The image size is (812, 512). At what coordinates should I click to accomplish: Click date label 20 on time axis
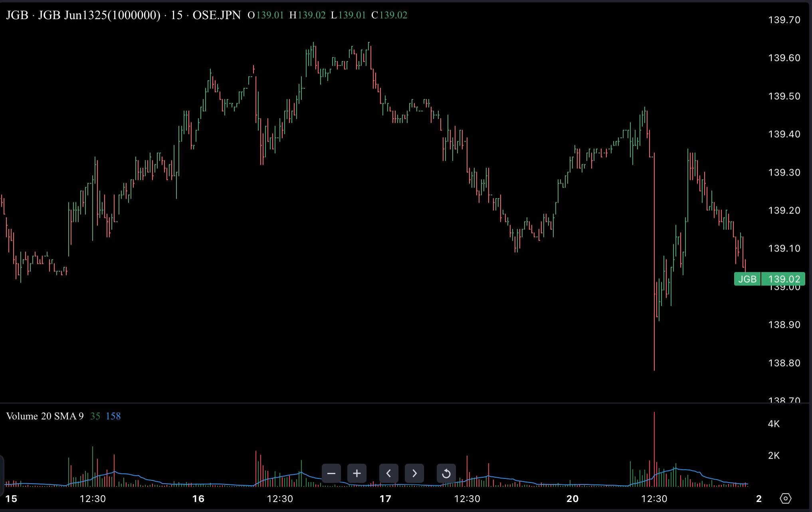572,498
